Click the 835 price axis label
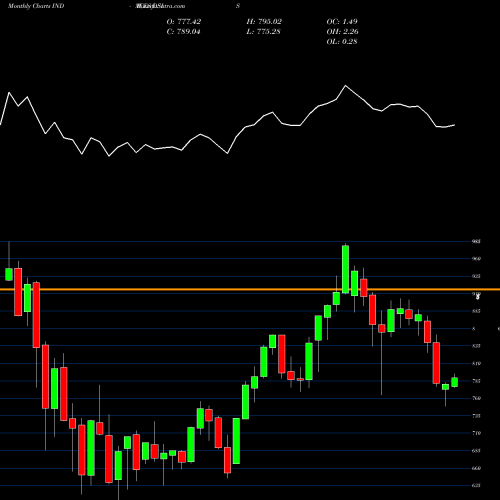 click(476, 346)
